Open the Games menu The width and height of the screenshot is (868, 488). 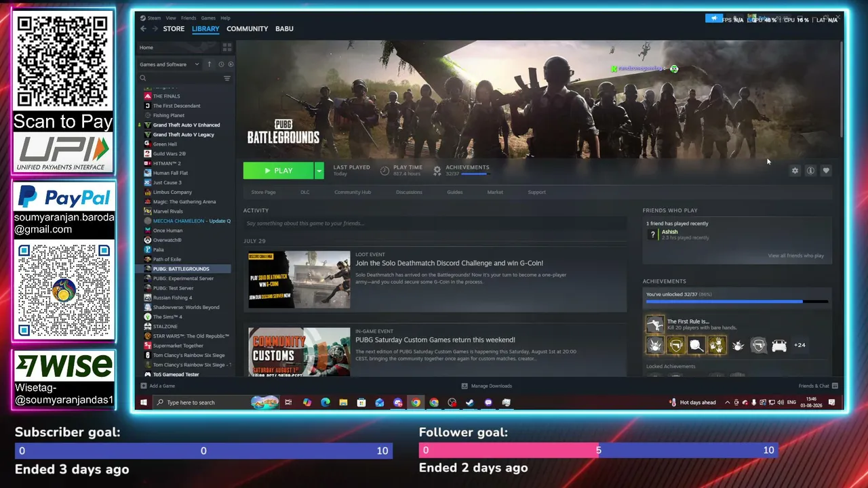[208, 18]
